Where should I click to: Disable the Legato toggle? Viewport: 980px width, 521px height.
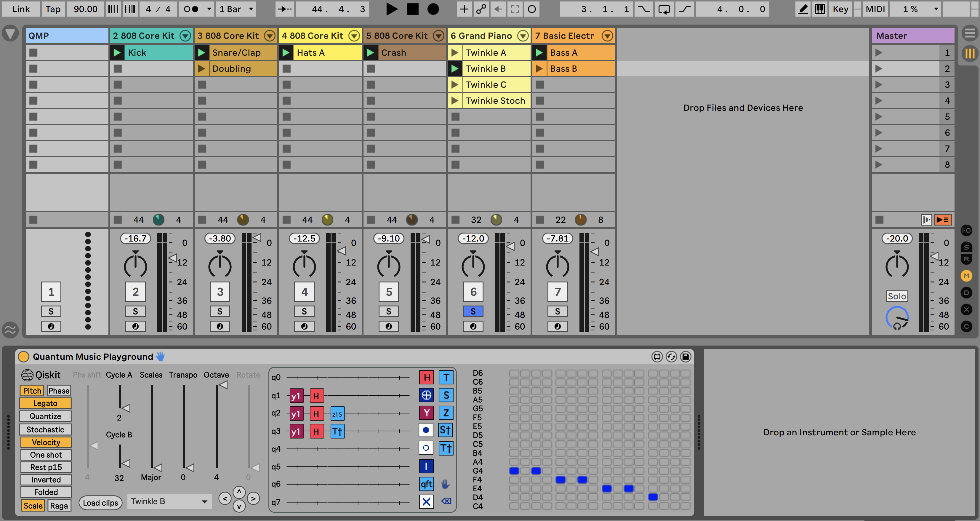(x=45, y=403)
